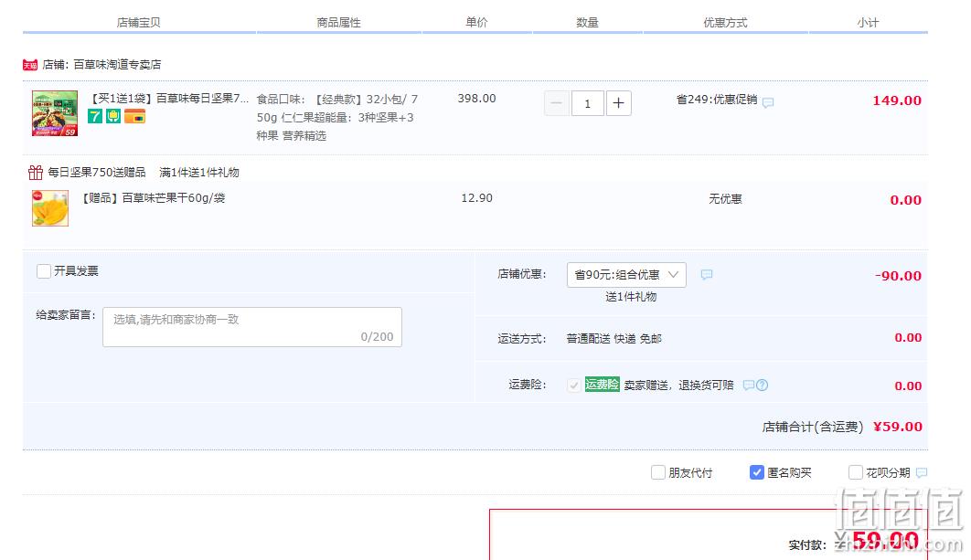Click the green 7-day return badge icon
Viewport: 971px width, 560px height.
[x=95, y=116]
